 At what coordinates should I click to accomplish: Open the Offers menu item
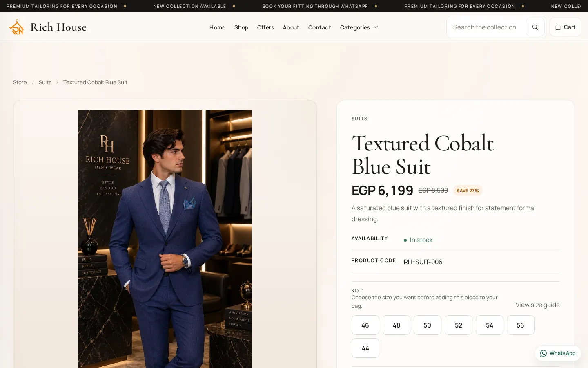tap(265, 27)
